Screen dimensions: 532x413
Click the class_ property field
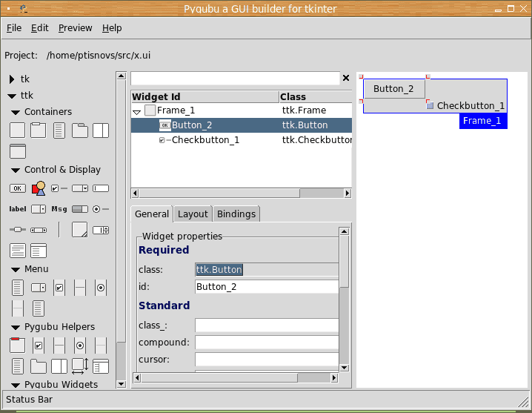coord(267,326)
